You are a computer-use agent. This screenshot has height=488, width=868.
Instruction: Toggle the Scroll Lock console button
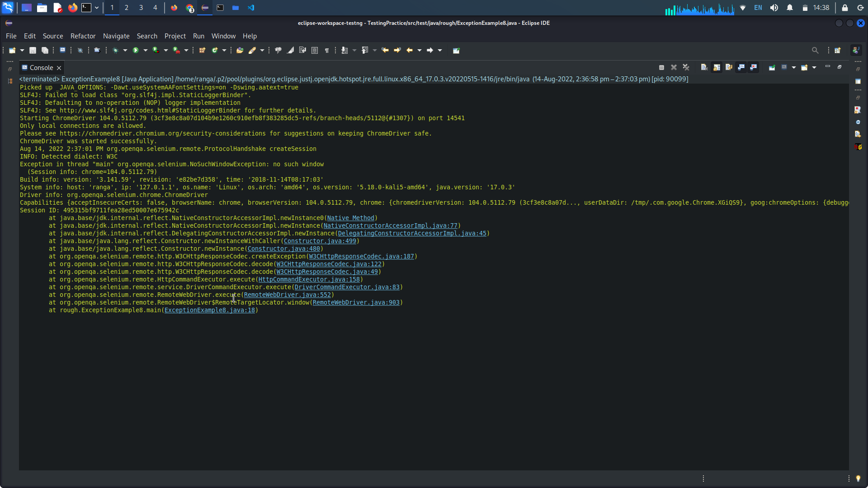click(717, 67)
